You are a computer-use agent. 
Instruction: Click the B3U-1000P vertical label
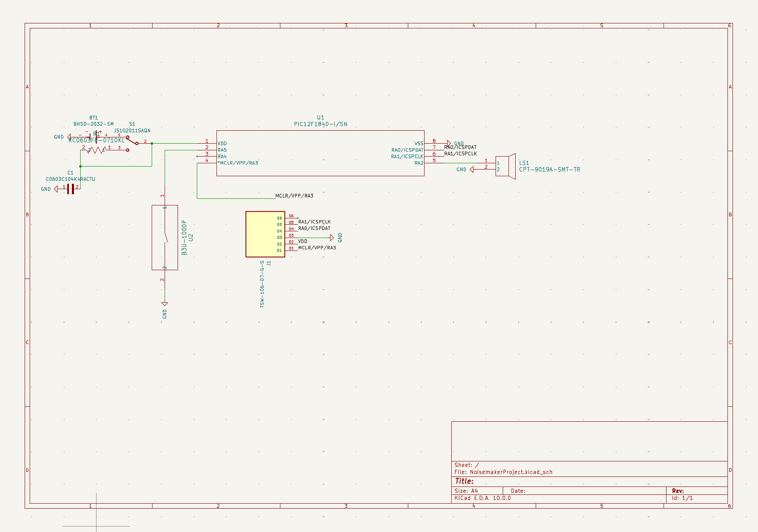coord(184,238)
